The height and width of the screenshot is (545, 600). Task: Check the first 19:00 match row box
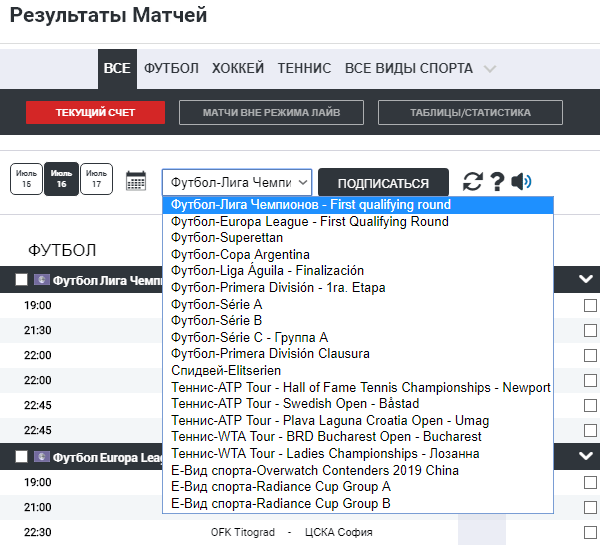[590, 305]
